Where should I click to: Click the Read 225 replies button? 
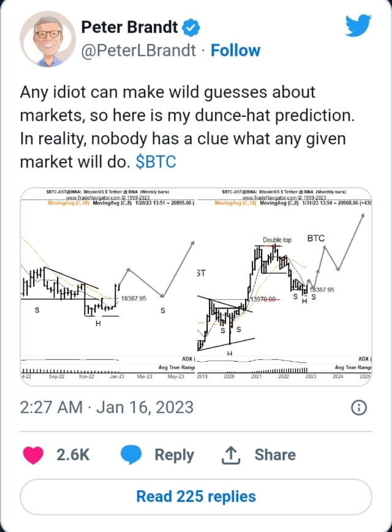[196, 496]
